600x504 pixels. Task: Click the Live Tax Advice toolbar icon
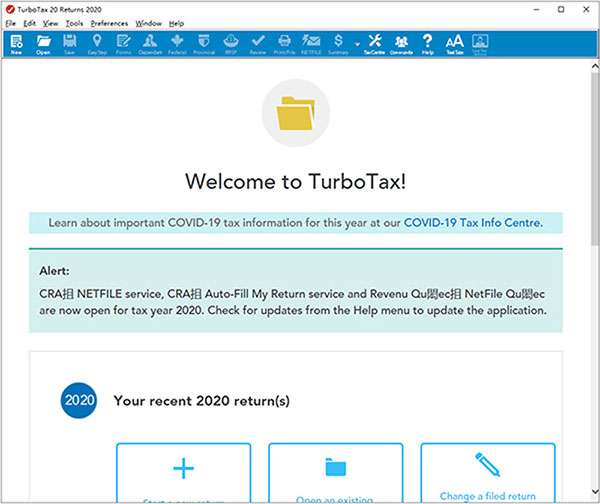480,44
